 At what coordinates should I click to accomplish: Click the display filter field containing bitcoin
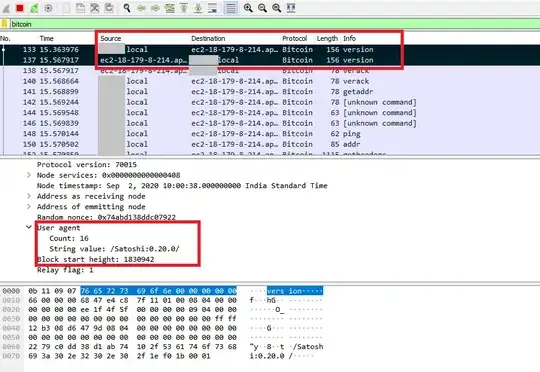coord(274,24)
